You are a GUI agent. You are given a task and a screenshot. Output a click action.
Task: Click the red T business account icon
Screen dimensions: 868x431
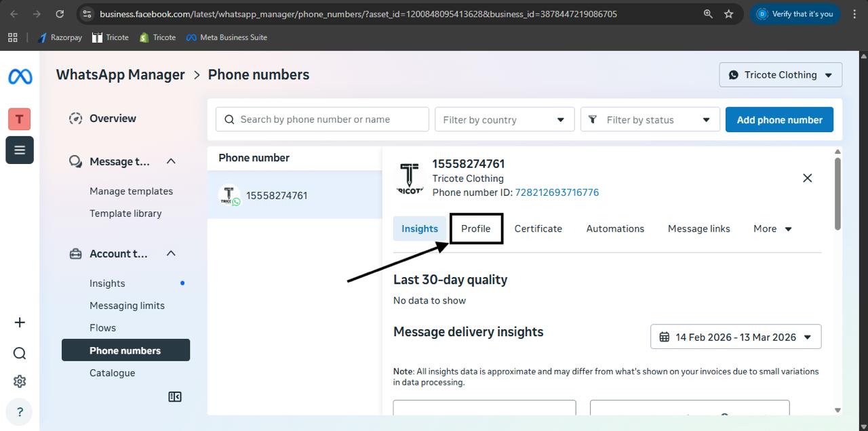click(x=20, y=119)
